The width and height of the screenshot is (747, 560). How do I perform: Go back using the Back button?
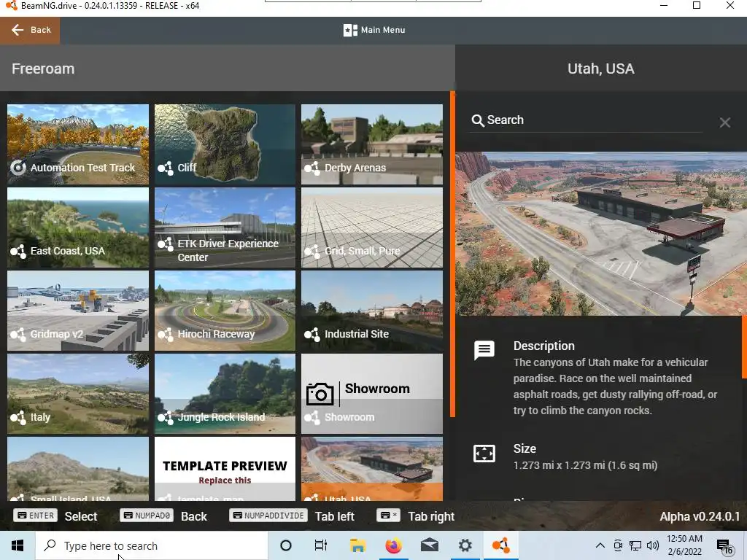(x=30, y=30)
